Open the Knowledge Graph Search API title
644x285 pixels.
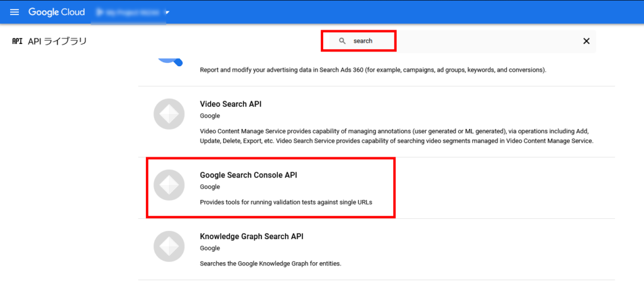click(252, 237)
